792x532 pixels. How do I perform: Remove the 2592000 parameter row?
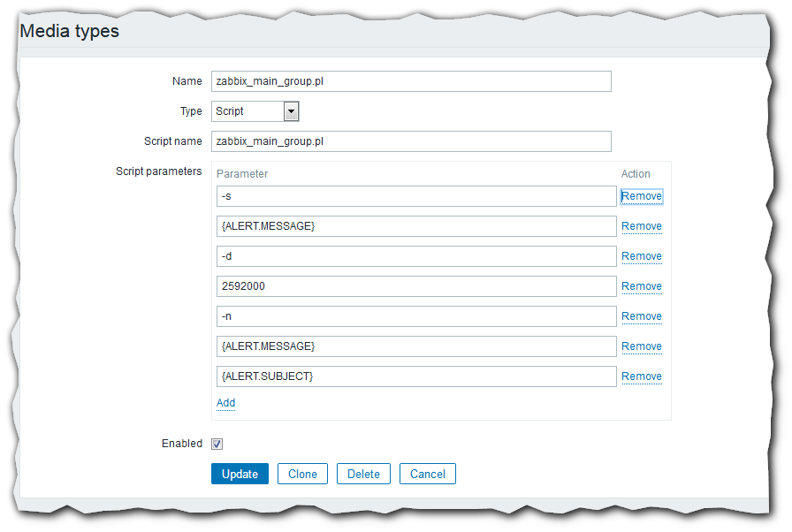pos(642,286)
